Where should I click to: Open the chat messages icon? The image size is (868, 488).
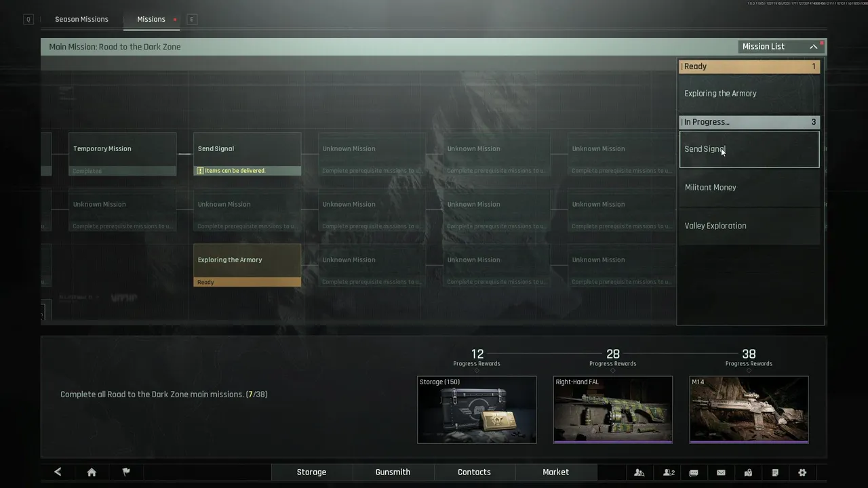(694, 472)
